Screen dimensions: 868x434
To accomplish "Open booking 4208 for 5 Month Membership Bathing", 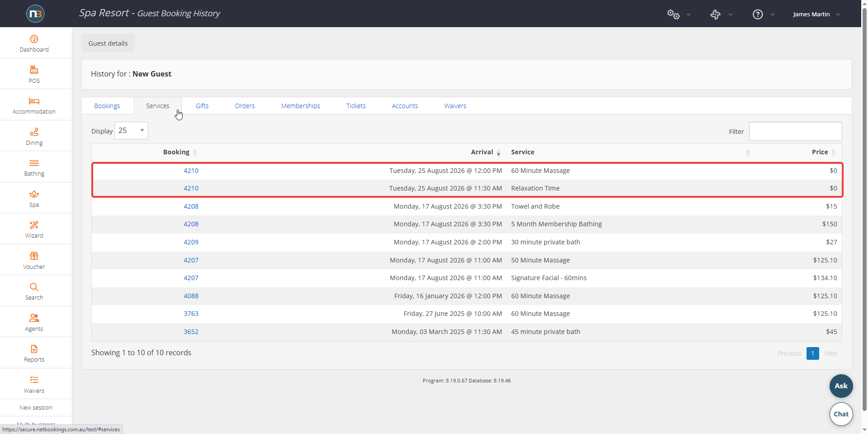I will [191, 224].
